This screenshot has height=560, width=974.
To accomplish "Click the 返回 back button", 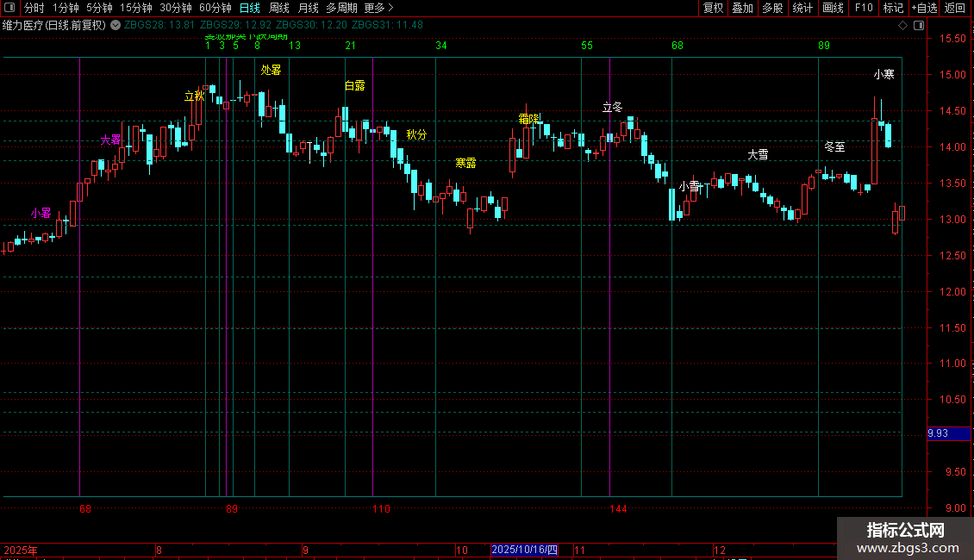I will click(x=955, y=8).
